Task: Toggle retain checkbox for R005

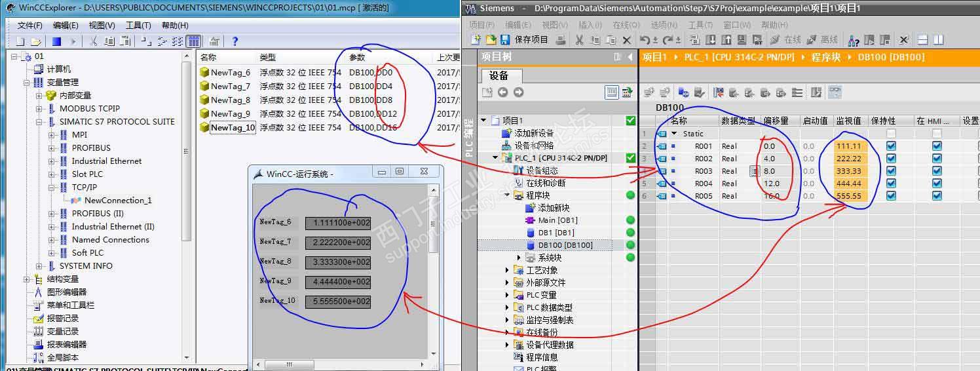Action: pos(891,196)
